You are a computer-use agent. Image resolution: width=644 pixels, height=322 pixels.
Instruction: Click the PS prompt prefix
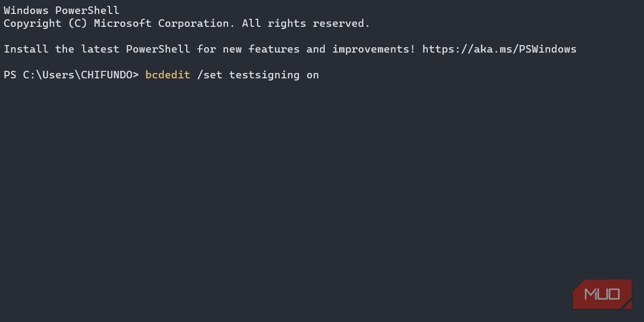point(10,75)
